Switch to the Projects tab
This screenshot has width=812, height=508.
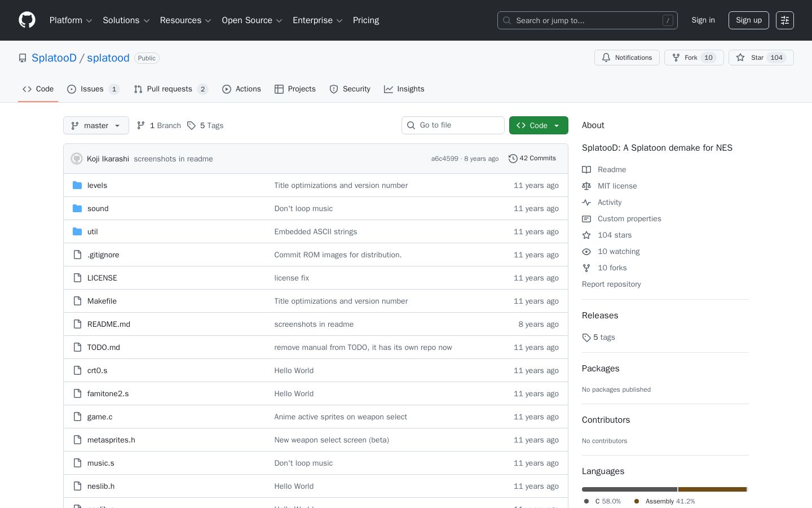295,89
